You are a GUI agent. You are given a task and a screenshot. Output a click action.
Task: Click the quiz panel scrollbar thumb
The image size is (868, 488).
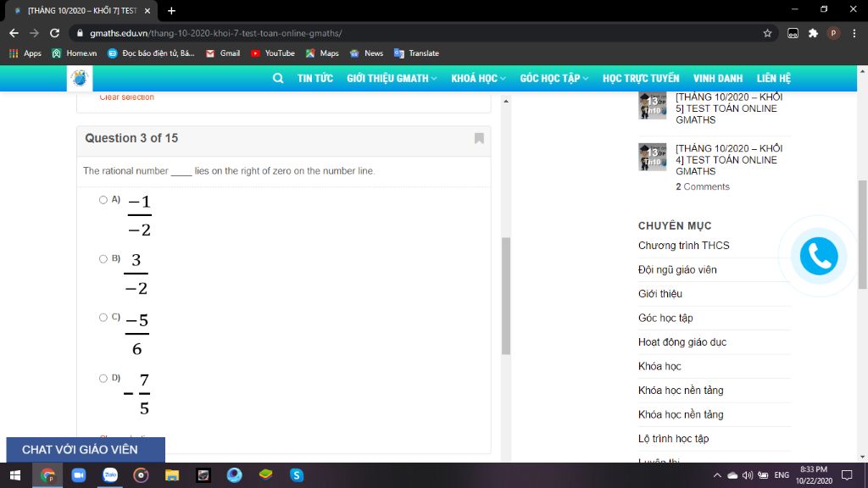pos(506,296)
